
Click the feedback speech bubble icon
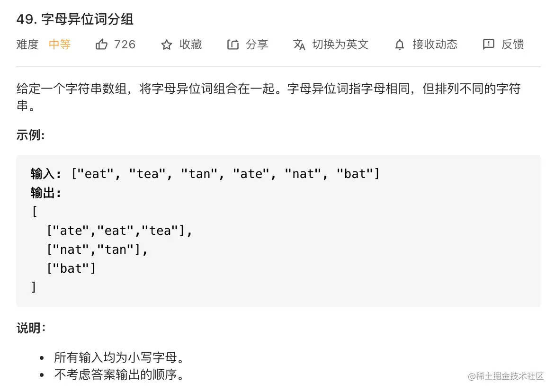[488, 44]
